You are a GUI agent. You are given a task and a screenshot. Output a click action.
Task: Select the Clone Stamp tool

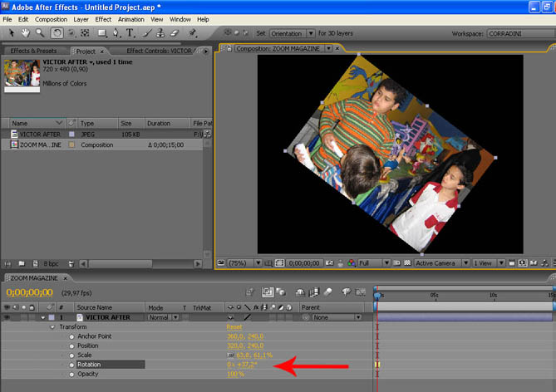coord(160,33)
